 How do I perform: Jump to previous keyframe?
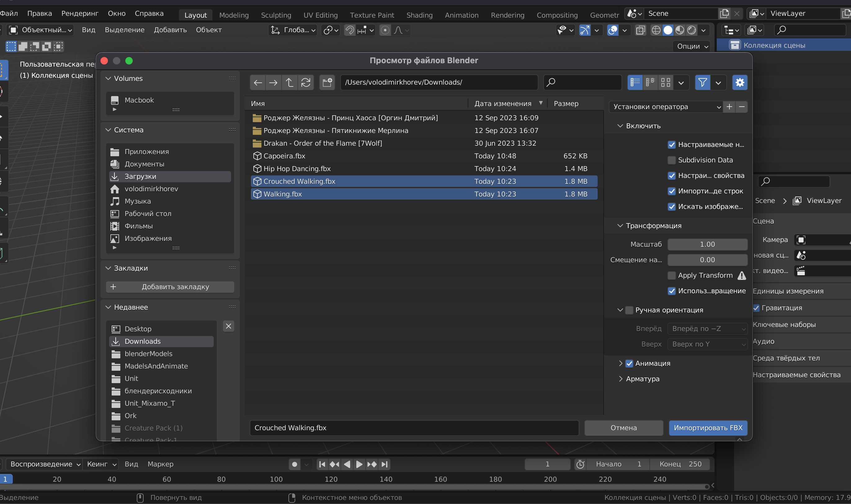[x=334, y=464]
